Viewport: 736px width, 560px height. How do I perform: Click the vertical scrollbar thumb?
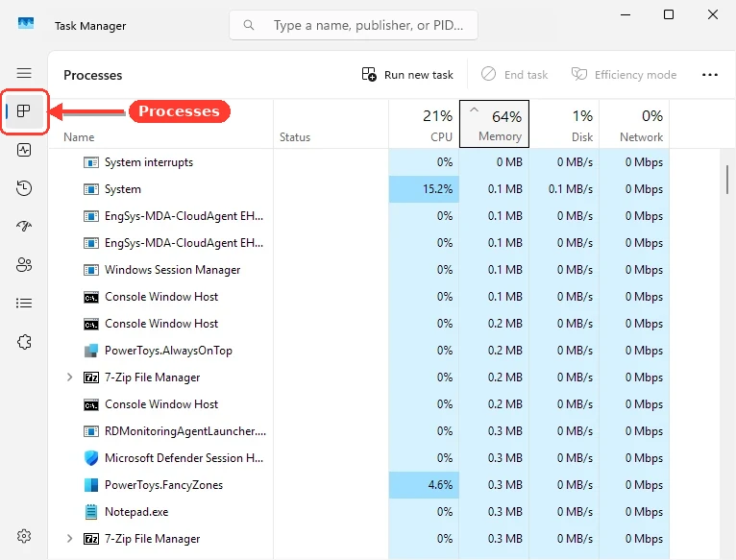727,180
